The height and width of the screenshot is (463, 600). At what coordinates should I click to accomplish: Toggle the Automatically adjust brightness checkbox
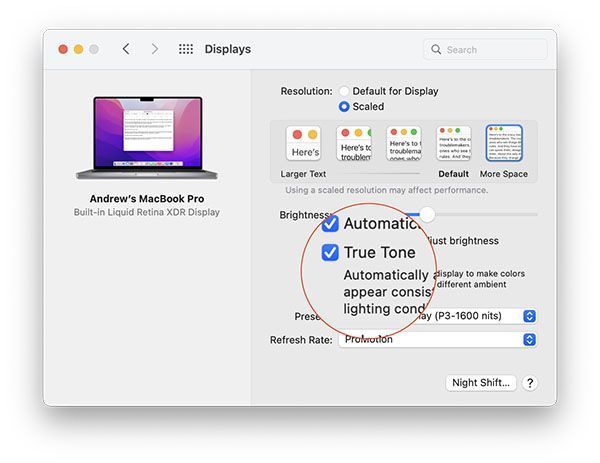330,224
